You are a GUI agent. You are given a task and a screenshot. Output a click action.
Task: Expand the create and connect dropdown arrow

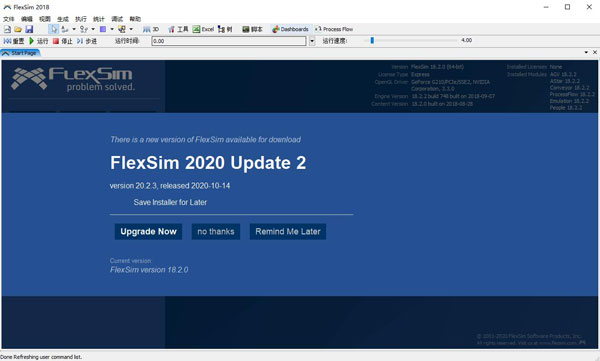(131, 29)
